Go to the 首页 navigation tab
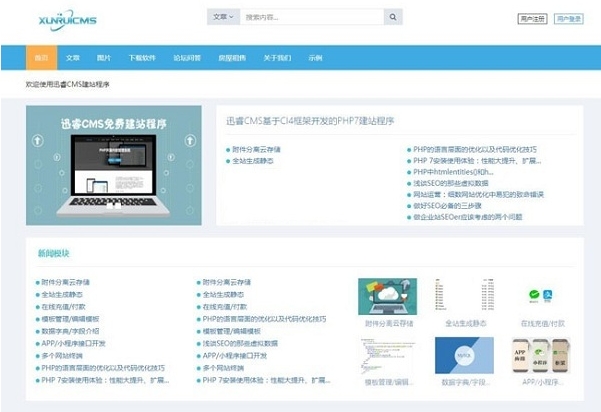This screenshot has height=412, width=601. (x=41, y=58)
